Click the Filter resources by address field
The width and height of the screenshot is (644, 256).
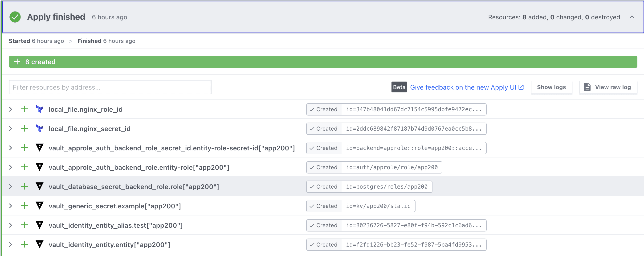110,87
